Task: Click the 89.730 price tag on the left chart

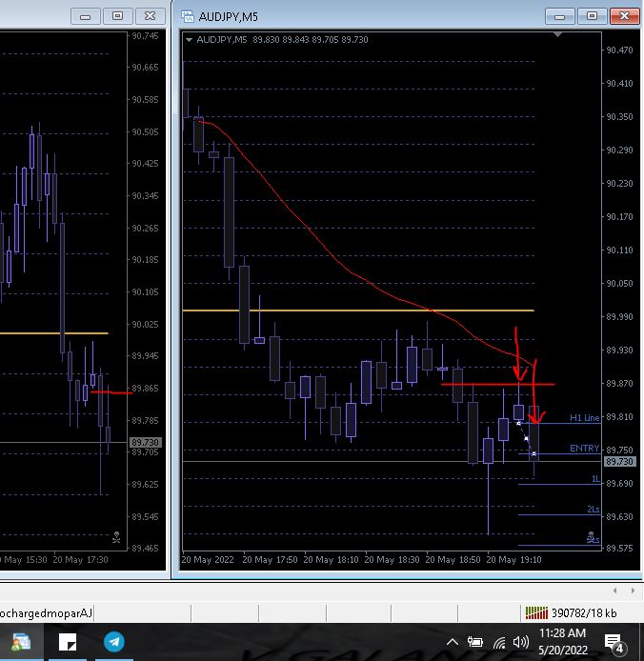Action: pyautogui.click(x=145, y=442)
